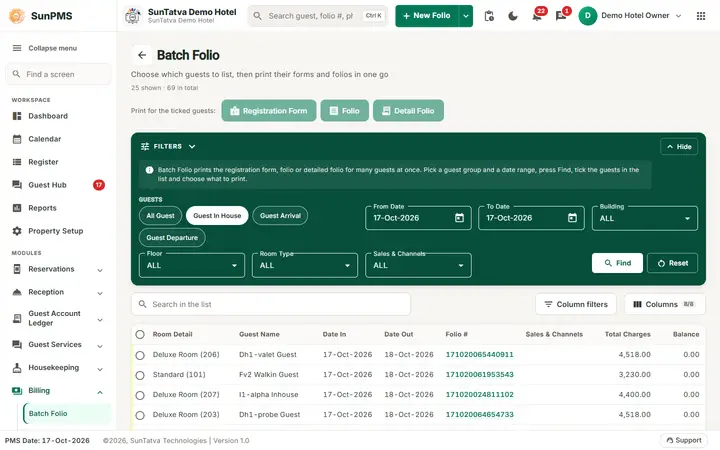Image resolution: width=720 pixels, height=450 pixels.
Task: Open folio link 171020065440911
Action: coord(479,354)
